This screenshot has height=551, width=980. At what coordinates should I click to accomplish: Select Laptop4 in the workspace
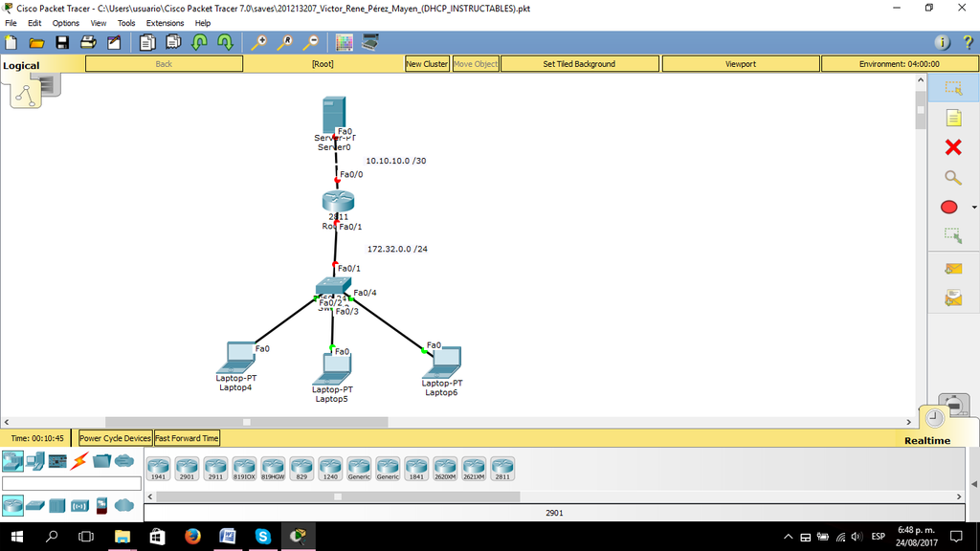click(237, 358)
